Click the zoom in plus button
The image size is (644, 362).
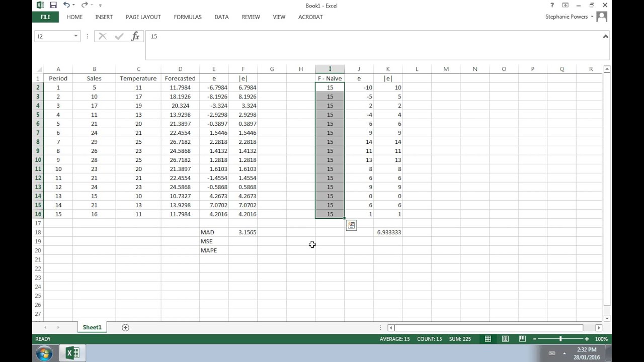(587, 339)
